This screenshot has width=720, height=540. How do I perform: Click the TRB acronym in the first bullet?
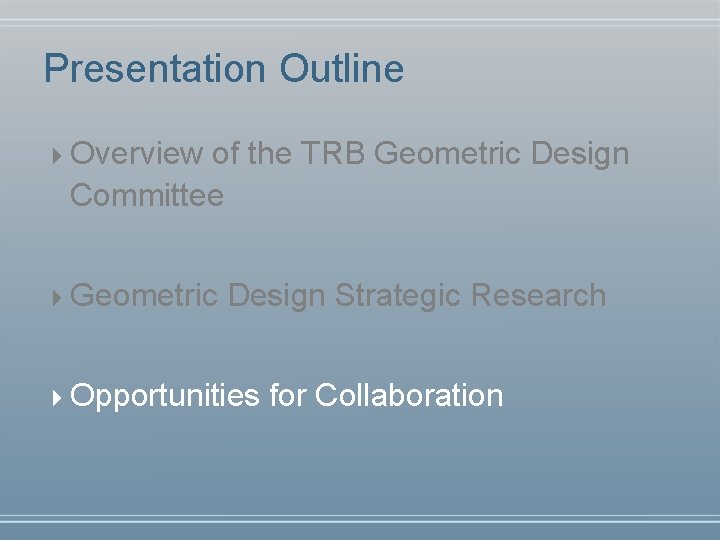pyautogui.click(x=333, y=152)
